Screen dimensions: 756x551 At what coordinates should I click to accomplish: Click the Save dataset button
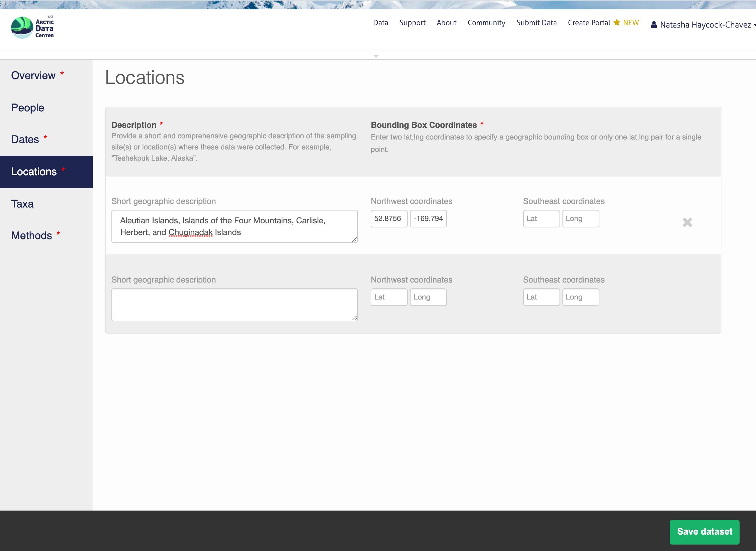coord(704,532)
